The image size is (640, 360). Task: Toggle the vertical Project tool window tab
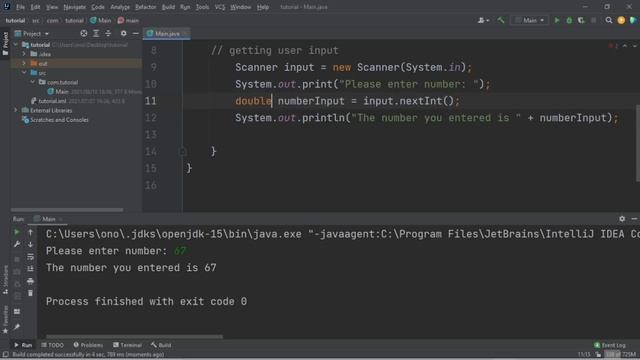tap(5, 44)
